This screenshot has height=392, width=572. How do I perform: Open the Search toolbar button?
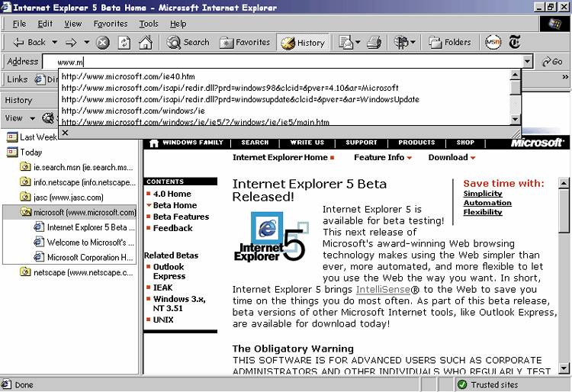coord(188,42)
